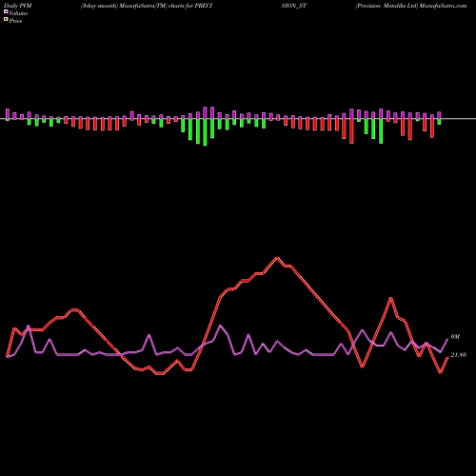Screen dimensions: 476x476
Task: Click the highest peak of the red price line
Action: click(277, 258)
